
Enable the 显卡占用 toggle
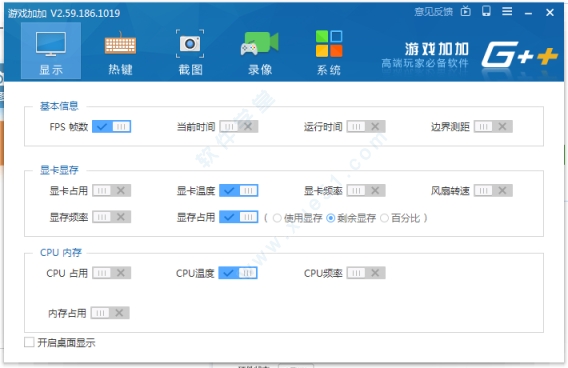pyautogui.click(x=112, y=191)
